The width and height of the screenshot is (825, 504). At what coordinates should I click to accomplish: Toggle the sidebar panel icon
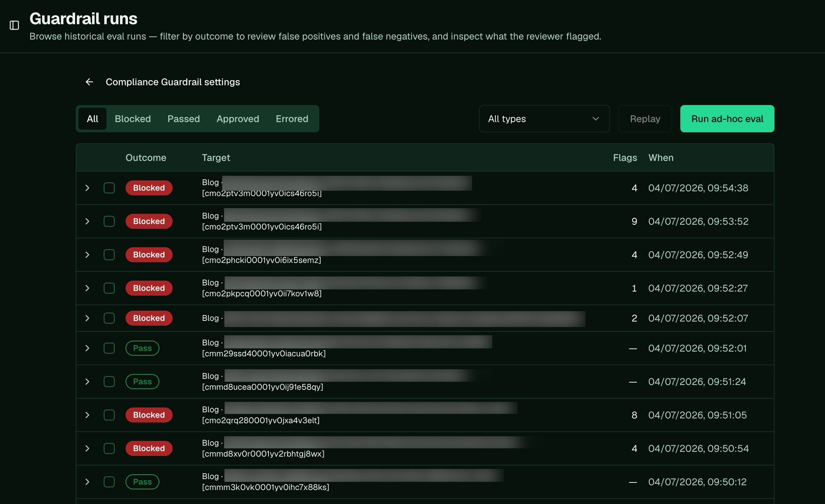click(x=14, y=25)
